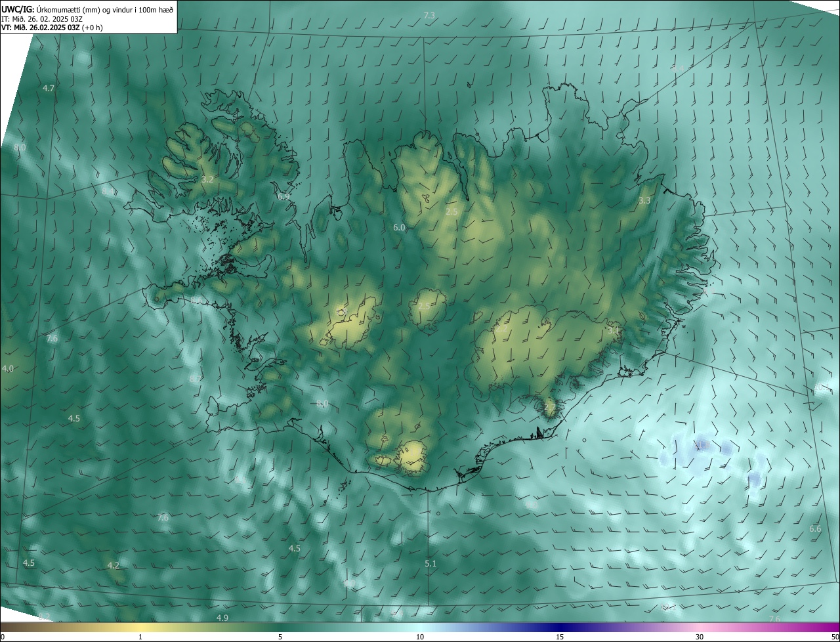Viewport: 840px width, 642px height.
Task: Click the 6.0 value label on the map
Action: click(x=399, y=227)
